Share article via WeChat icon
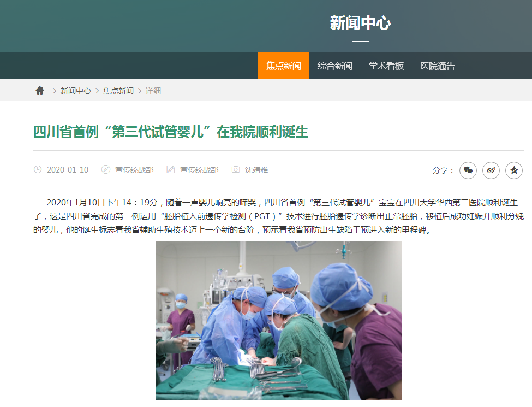 pos(468,170)
